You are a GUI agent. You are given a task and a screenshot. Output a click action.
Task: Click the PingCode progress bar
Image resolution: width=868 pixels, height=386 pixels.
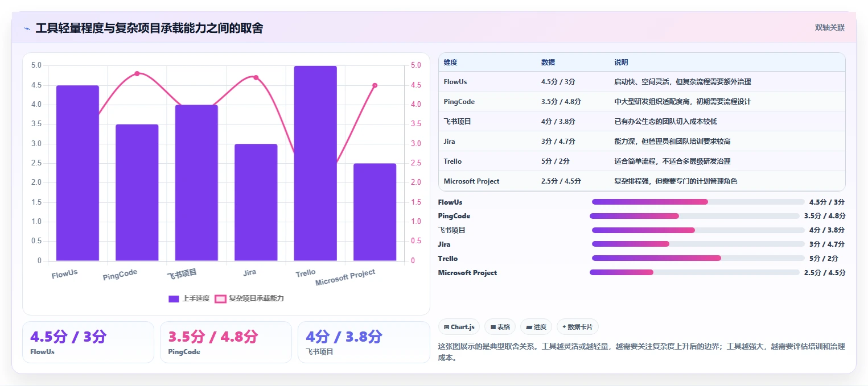tap(694, 216)
